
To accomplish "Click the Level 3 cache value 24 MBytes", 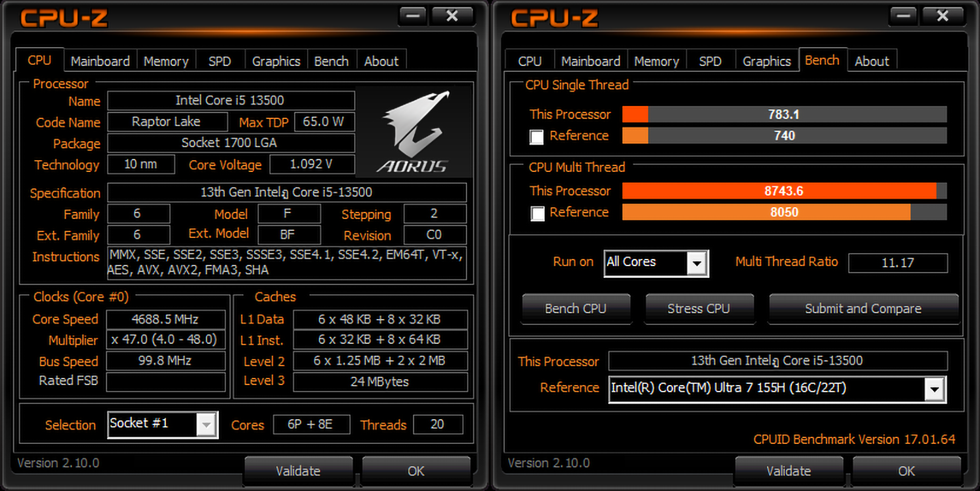I will click(380, 382).
